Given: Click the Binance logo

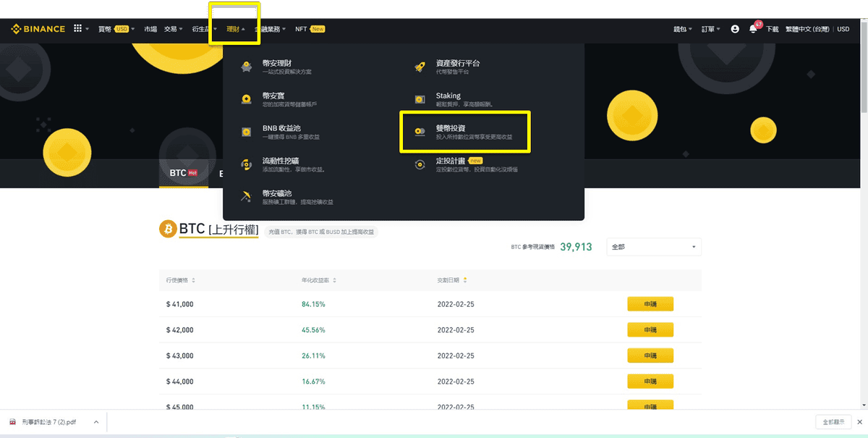Looking at the screenshot, I should 38,29.
